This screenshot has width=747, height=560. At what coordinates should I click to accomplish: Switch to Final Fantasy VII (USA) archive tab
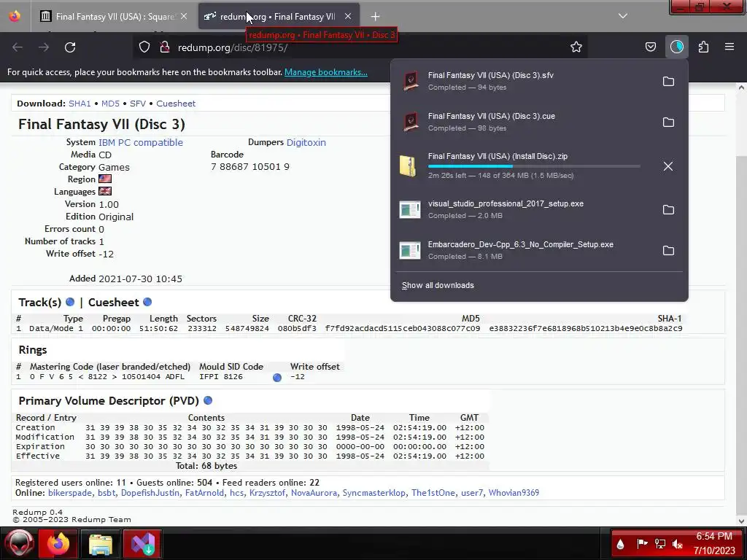click(115, 17)
